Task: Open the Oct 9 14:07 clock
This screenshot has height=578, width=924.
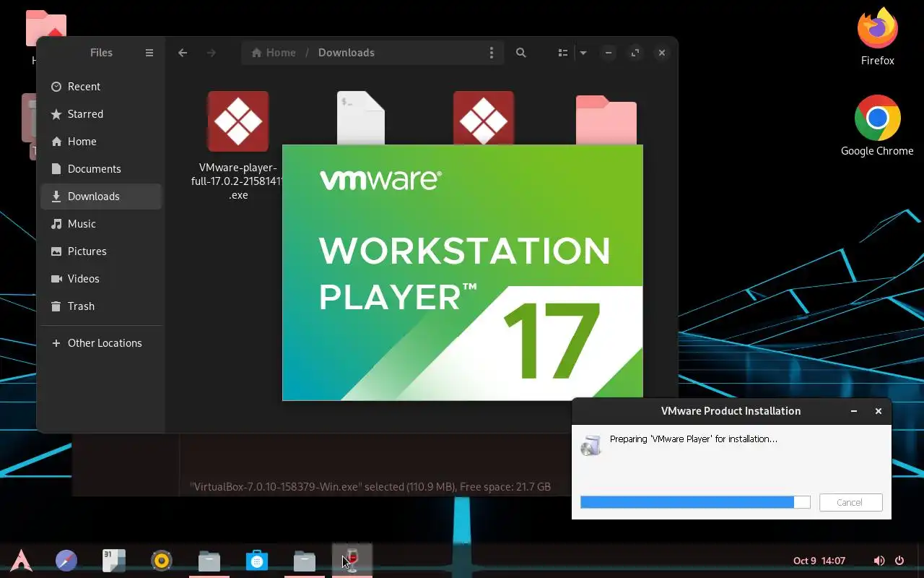Action: coord(819,561)
